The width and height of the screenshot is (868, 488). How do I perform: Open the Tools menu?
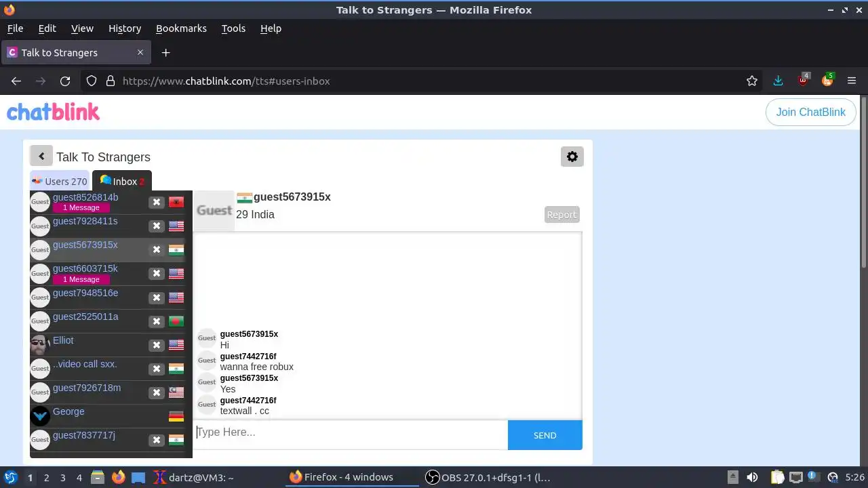pyautogui.click(x=233, y=28)
